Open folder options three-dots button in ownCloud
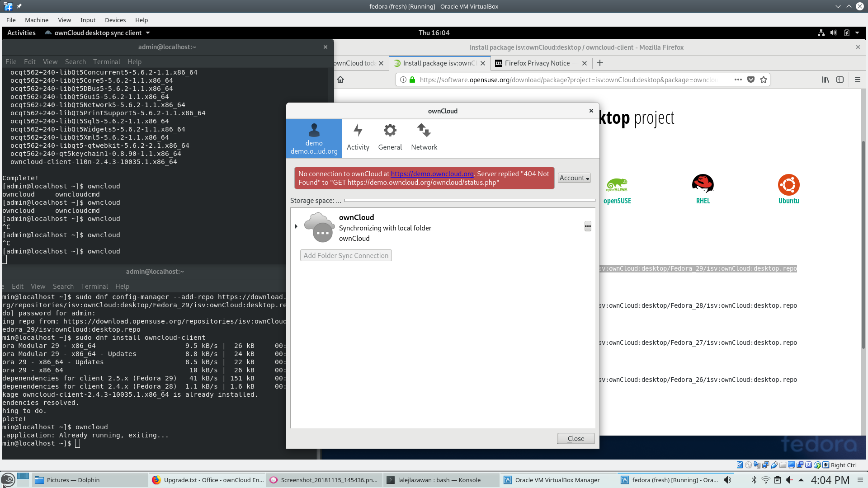 click(588, 226)
